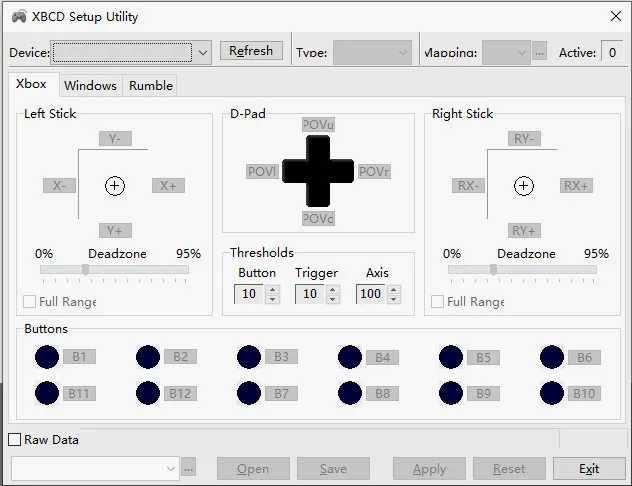Click the RY+ axis label
The image size is (632, 486).
click(524, 231)
